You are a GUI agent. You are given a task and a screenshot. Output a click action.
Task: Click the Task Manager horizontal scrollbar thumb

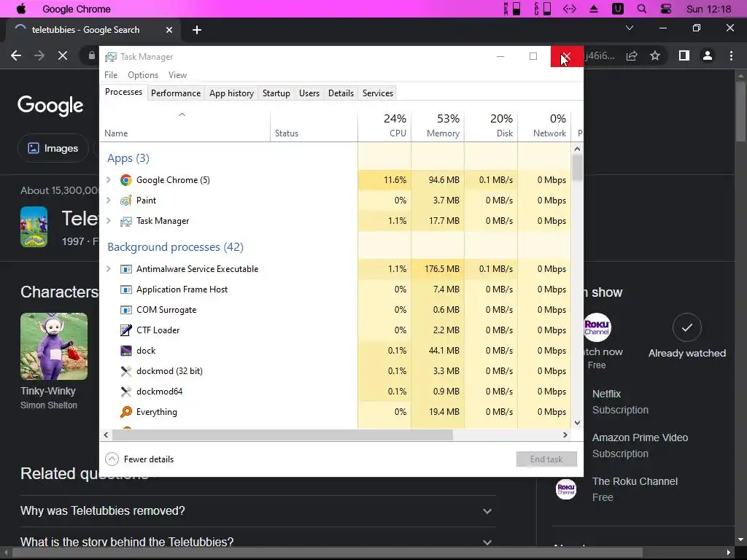pos(282,435)
